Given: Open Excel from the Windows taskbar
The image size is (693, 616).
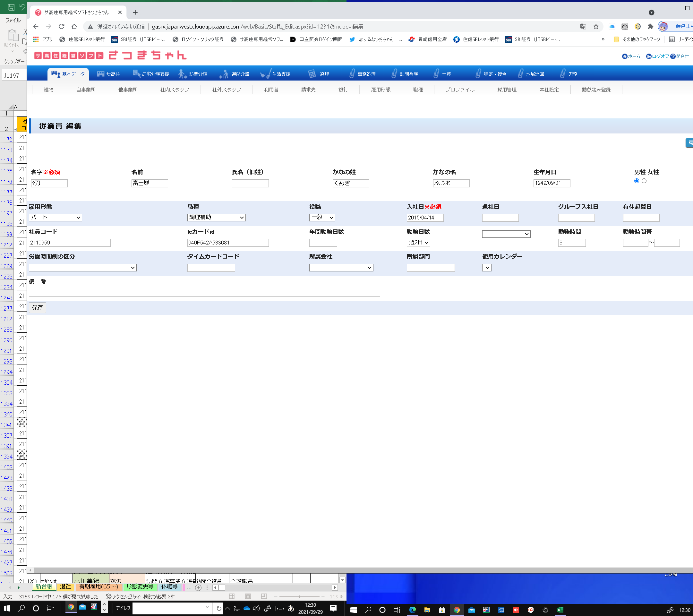Looking at the screenshot, I should (560, 610).
